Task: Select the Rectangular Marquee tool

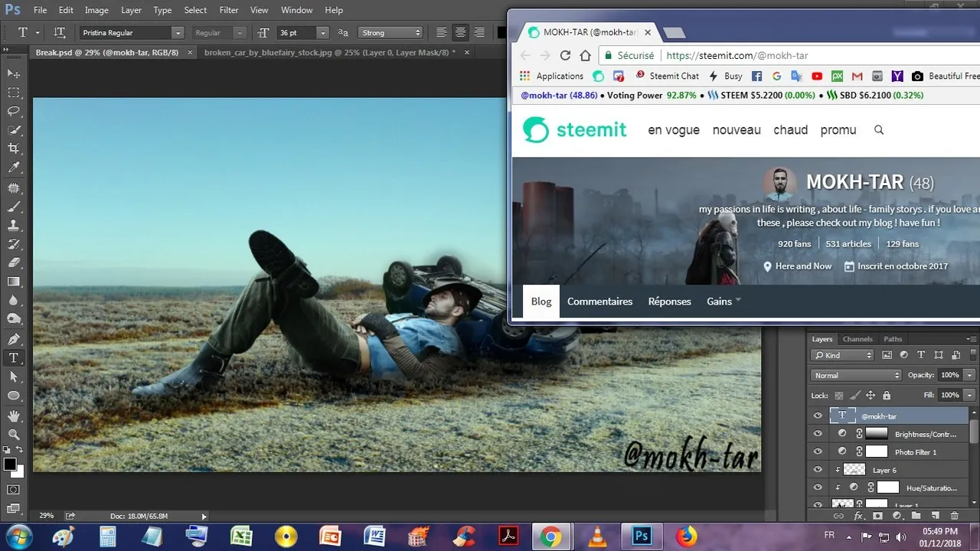Action: tap(14, 93)
